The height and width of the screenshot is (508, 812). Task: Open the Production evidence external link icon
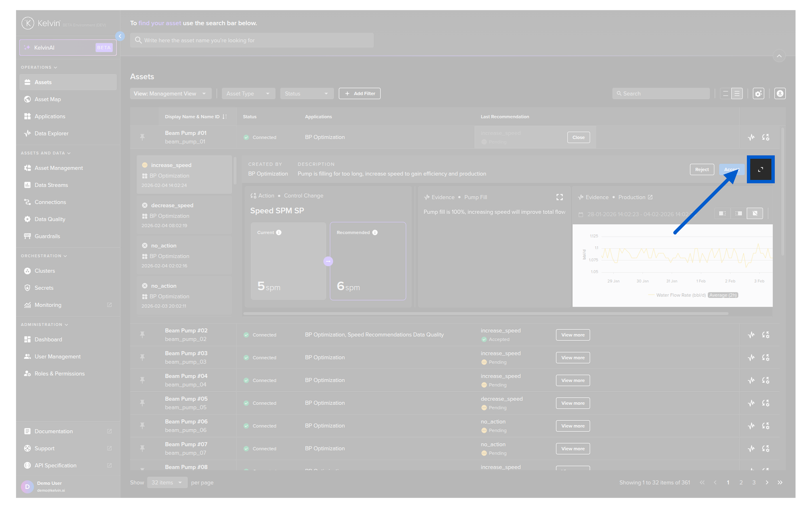point(650,197)
